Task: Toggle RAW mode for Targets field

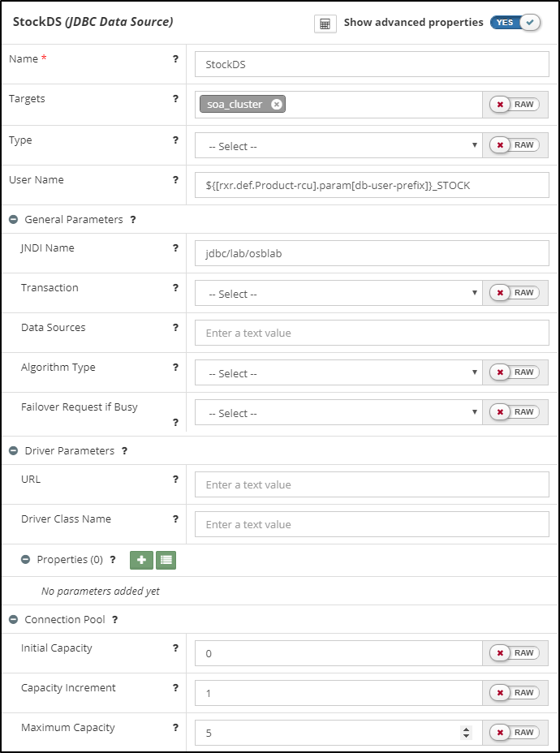Action: 515,105
